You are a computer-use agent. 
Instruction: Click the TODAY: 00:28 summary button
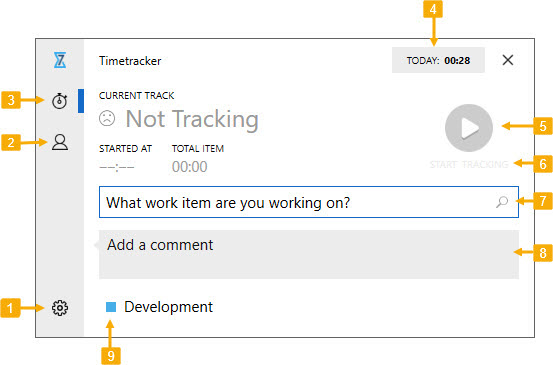click(438, 60)
